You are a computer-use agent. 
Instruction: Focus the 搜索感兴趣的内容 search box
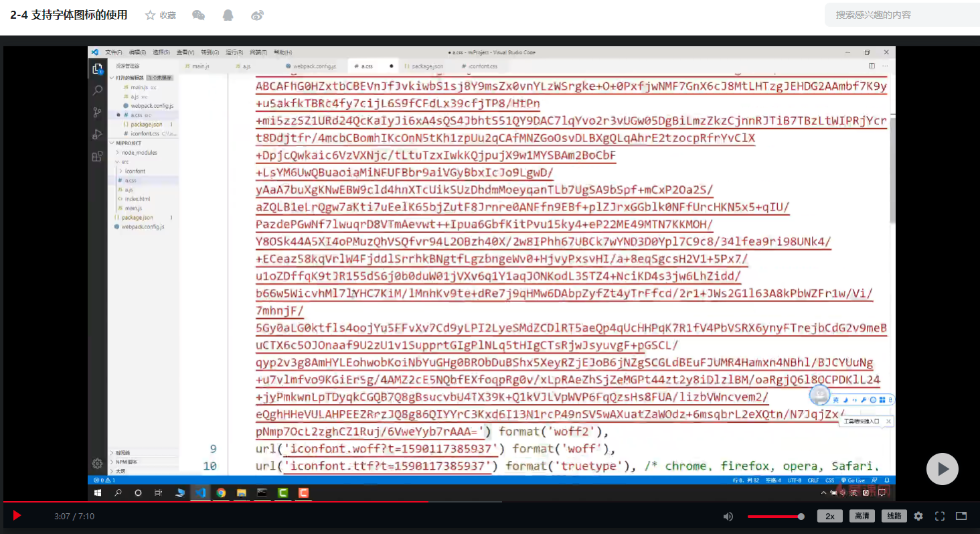point(902,15)
